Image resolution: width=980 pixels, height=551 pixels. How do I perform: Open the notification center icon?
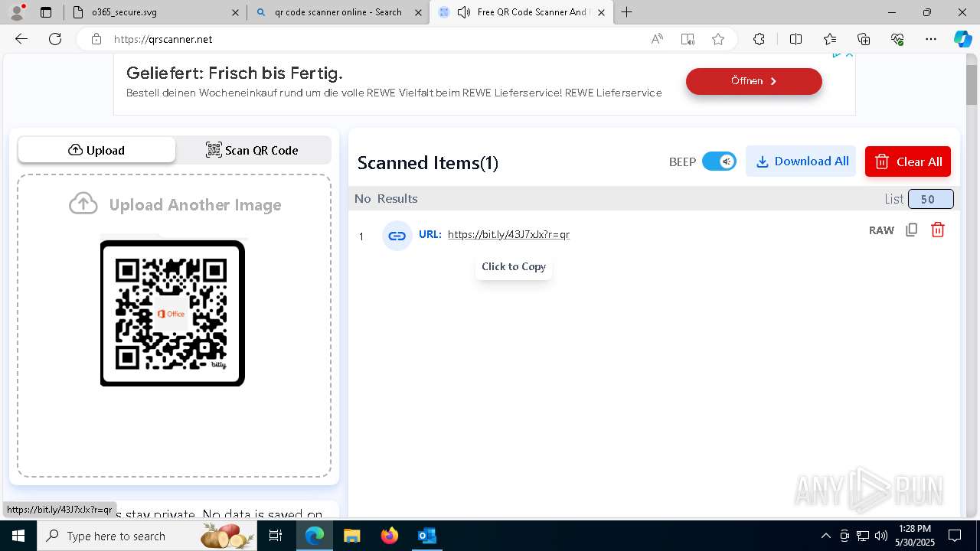(x=955, y=536)
